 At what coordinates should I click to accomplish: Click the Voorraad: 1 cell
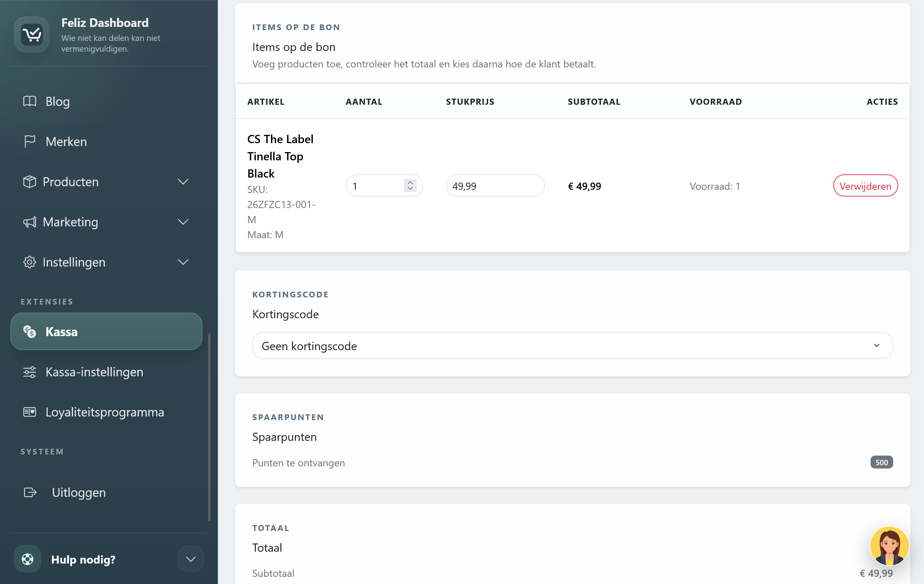pyautogui.click(x=714, y=186)
